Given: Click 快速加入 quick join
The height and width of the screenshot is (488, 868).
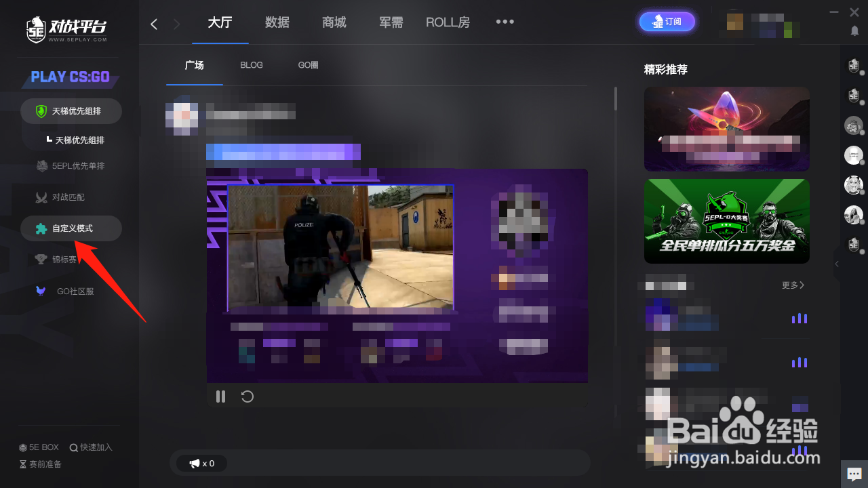Looking at the screenshot, I should pos(91,447).
